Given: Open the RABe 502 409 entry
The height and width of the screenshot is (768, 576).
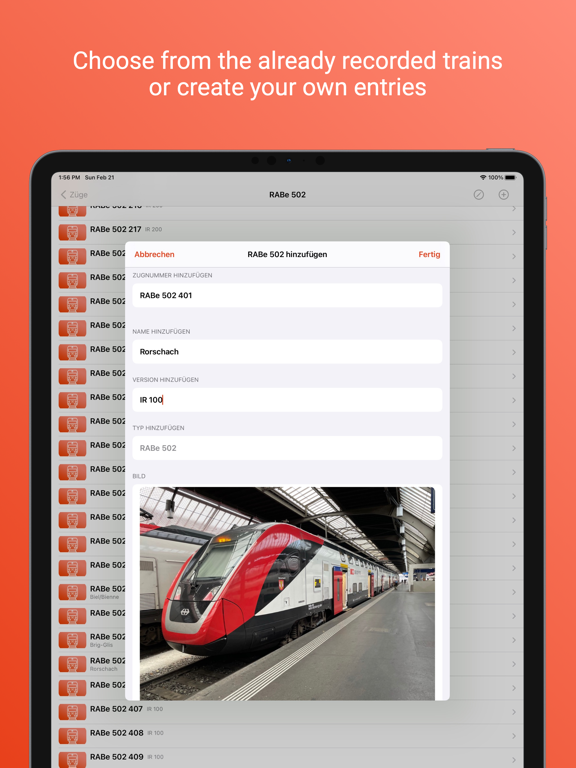Looking at the screenshot, I should pyautogui.click(x=287, y=759).
